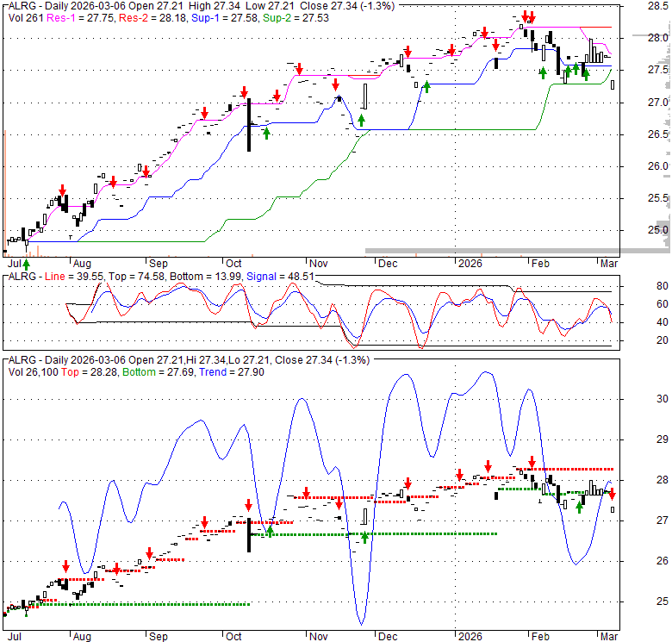Click the red sell arrow above the tall October candle in top chart
The height and width of the screenshot is (642, 672).
pos(245,90)
